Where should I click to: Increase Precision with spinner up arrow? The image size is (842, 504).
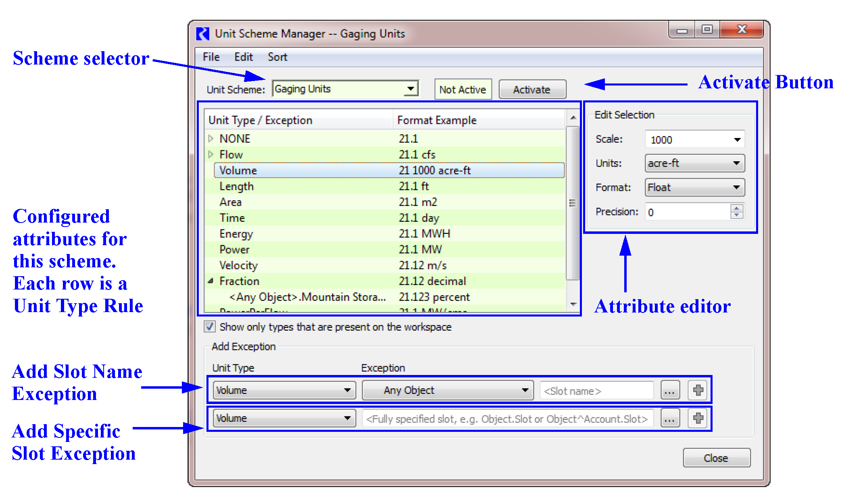[737, 208]
